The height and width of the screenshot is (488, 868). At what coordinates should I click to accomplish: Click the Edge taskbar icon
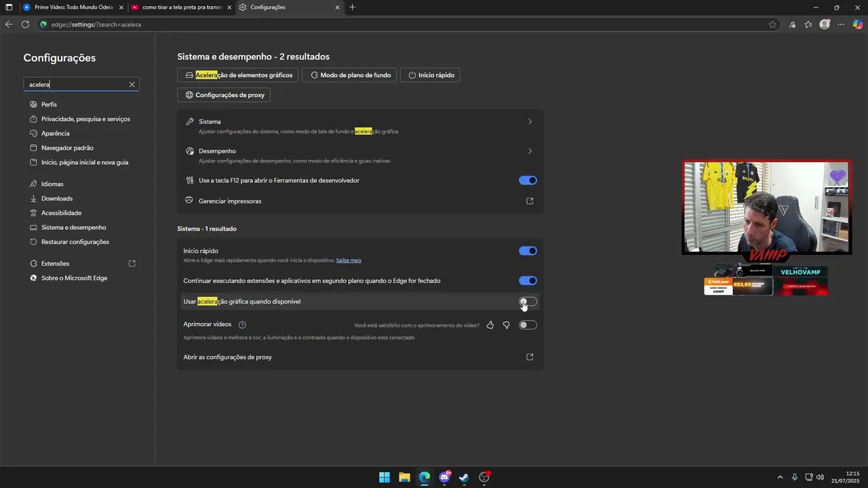pyautogui.click(x=425, y=477)
